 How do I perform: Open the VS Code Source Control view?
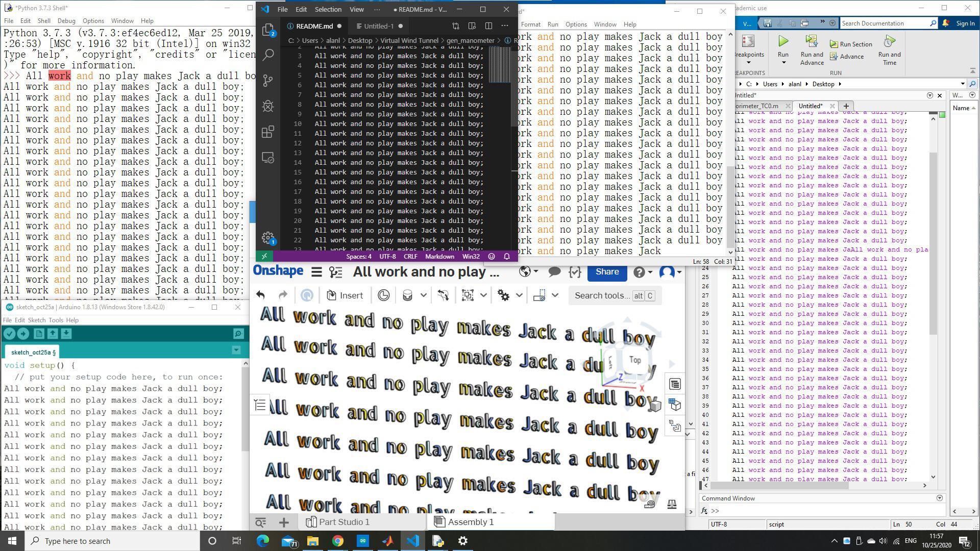(268, 81)
